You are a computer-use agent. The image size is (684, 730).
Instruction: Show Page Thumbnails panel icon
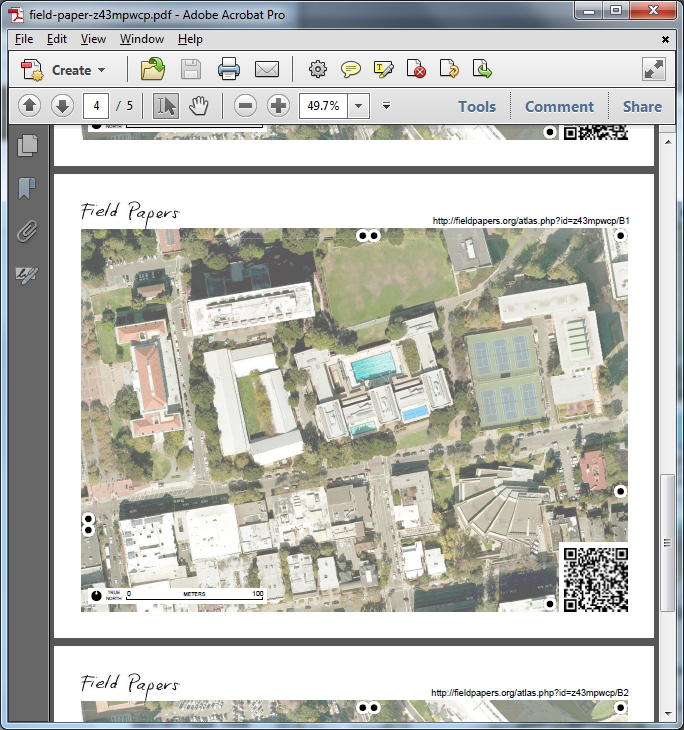(x=27, y=146)
